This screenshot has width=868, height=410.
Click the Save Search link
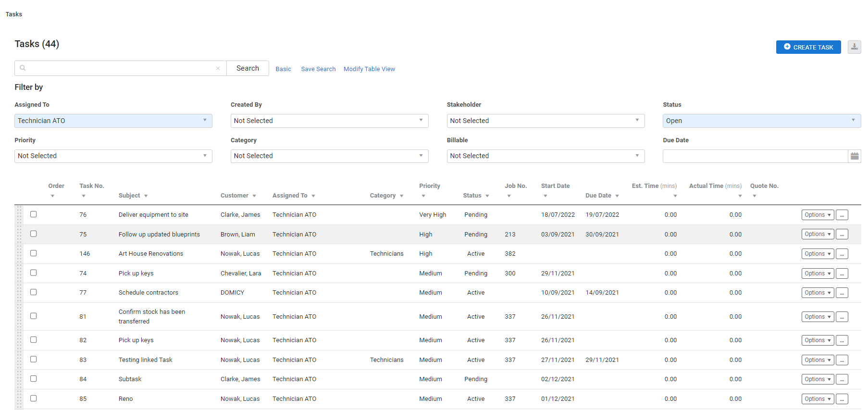318,69
